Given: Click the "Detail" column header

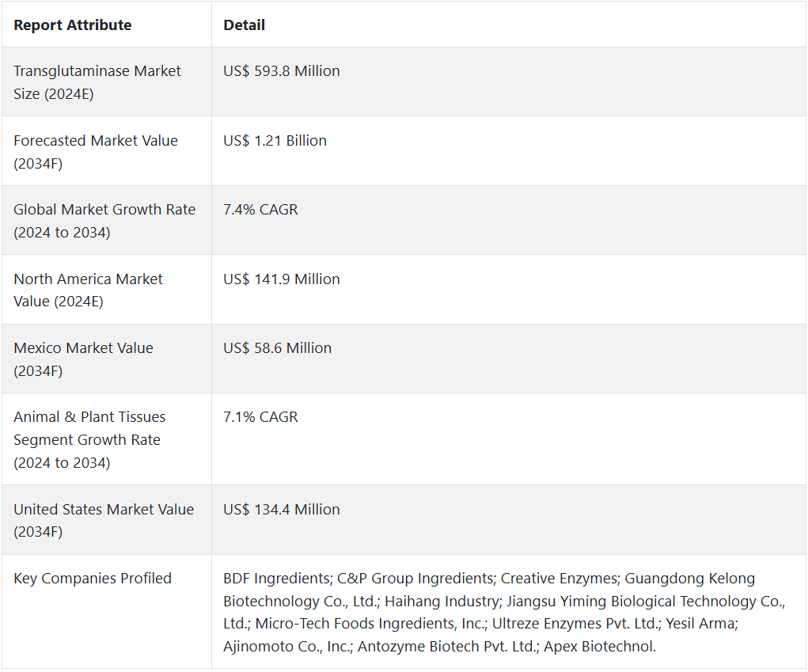Looking at the screenshot, I should [x=245, y=25].
